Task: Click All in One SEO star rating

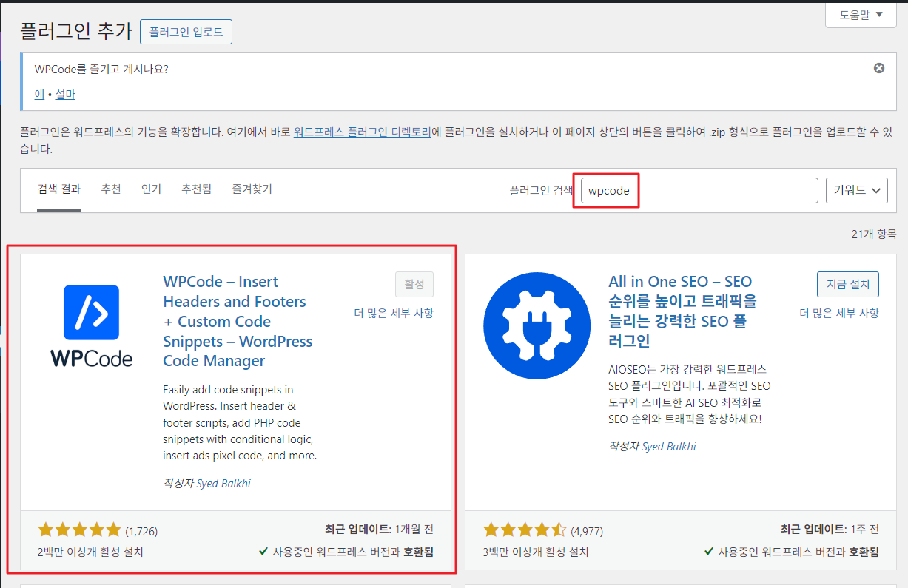Action: [525, 530]
